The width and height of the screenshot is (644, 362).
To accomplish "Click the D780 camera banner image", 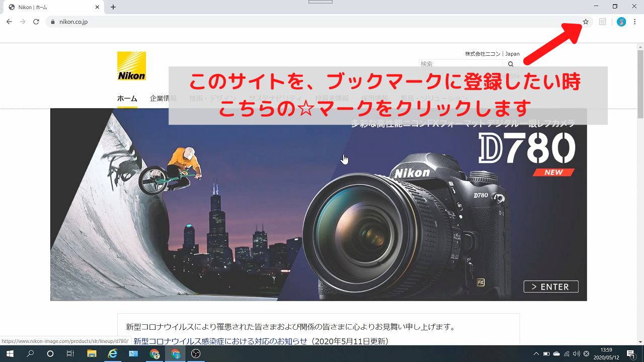I will point(318,205).
